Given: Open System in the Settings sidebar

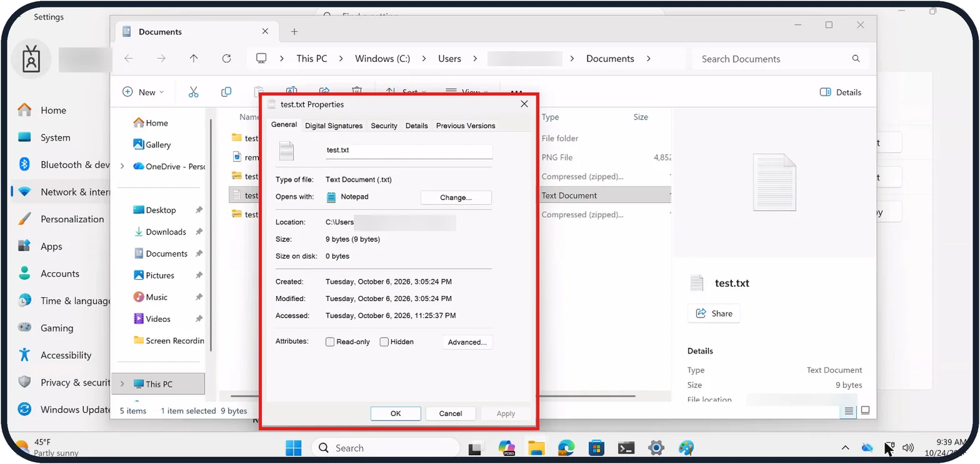Looking at the screenshot, I should click(55, 137).
